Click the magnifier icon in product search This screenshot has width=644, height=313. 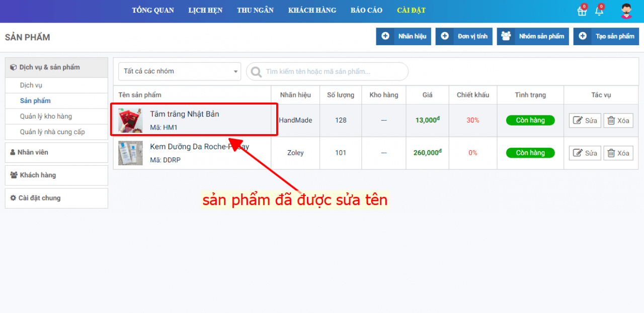click(256, 72)
